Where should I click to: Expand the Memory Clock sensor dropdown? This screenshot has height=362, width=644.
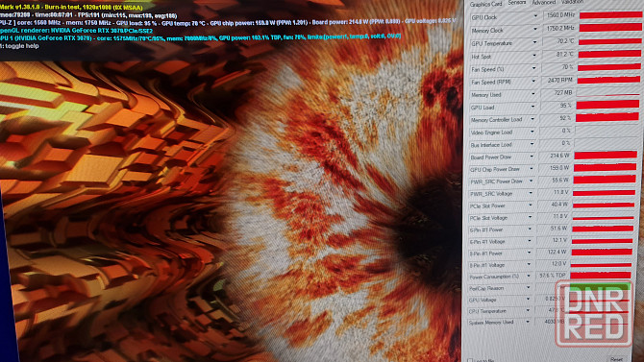point(534,30)
